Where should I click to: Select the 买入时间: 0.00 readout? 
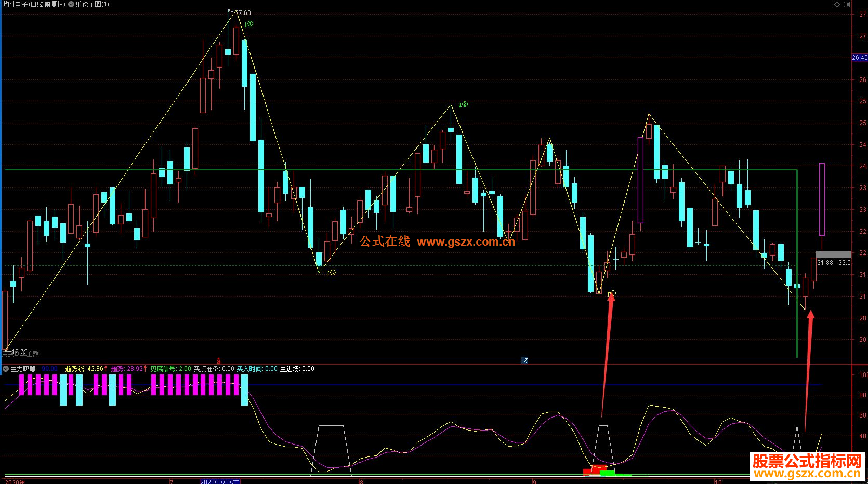point(257,369)
